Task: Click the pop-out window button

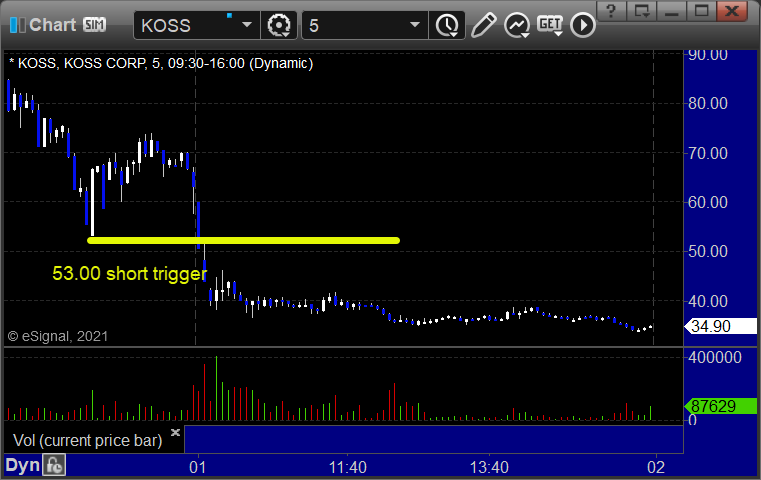Action: 642,11
